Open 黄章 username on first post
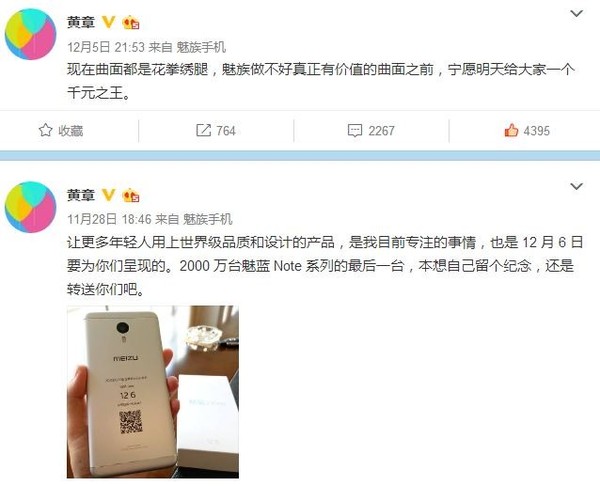 tap(81, 22)
